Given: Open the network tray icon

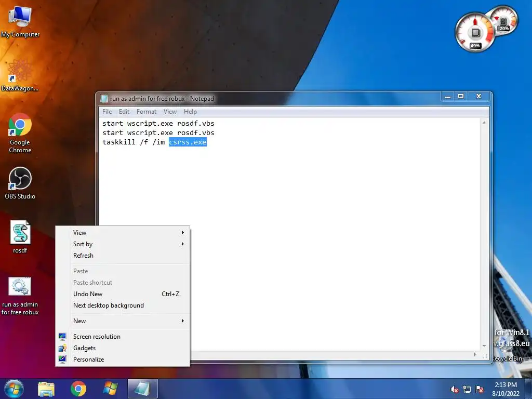Looking at the screenshot, I should 467,389.
